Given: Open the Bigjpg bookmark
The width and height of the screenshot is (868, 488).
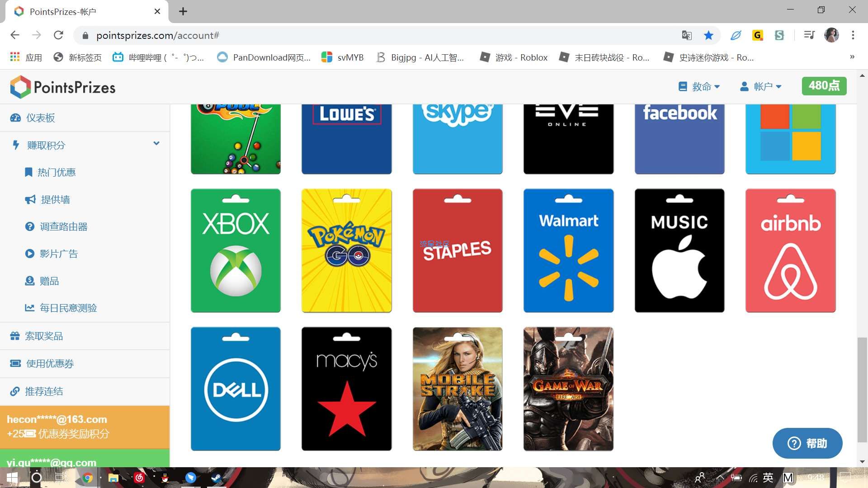Looking at the screenshot, I should [x=420, y=57].
